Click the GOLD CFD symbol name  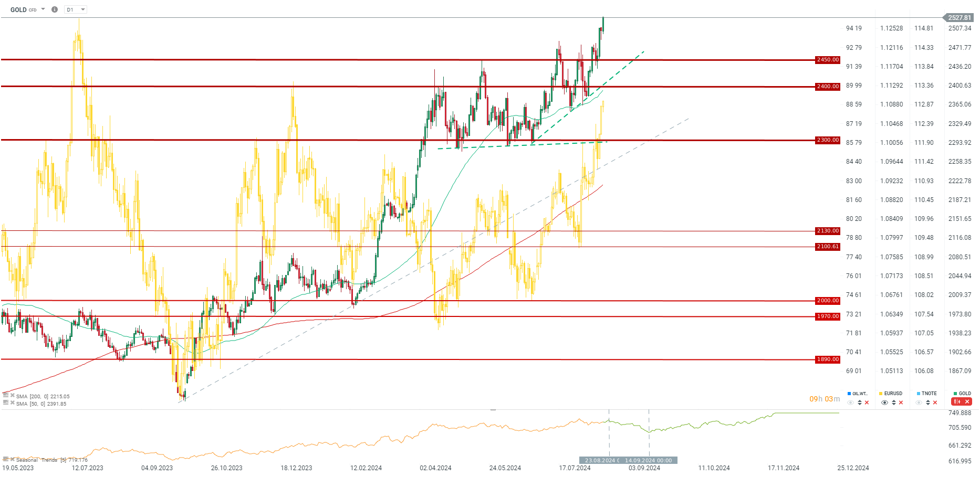tap(24, 10)
